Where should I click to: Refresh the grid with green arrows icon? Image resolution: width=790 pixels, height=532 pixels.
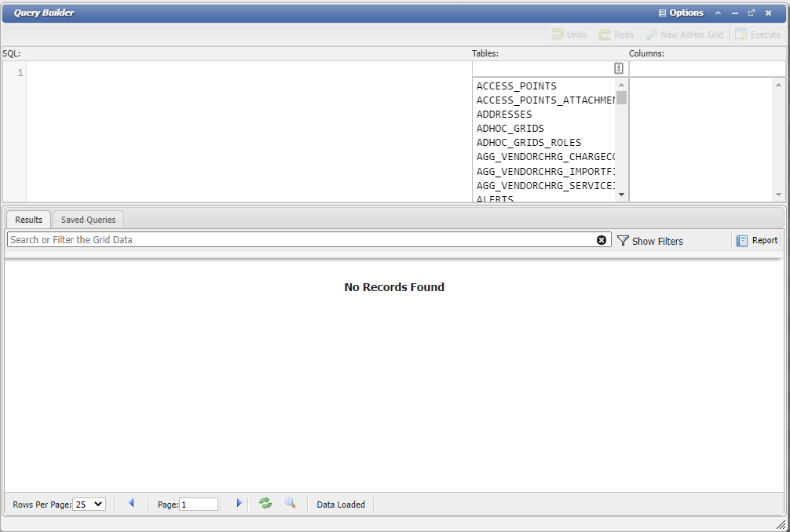[x=265, y=504]
